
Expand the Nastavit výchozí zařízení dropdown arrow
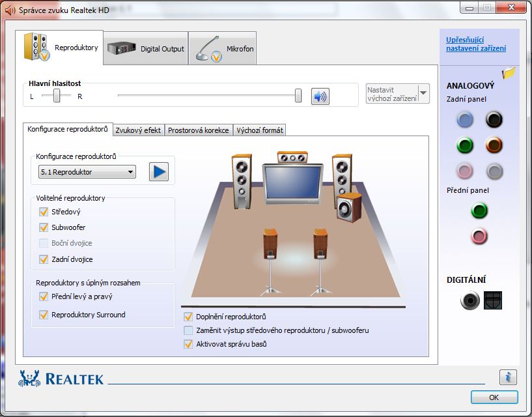pyautogui.click(x=423, y=94)
